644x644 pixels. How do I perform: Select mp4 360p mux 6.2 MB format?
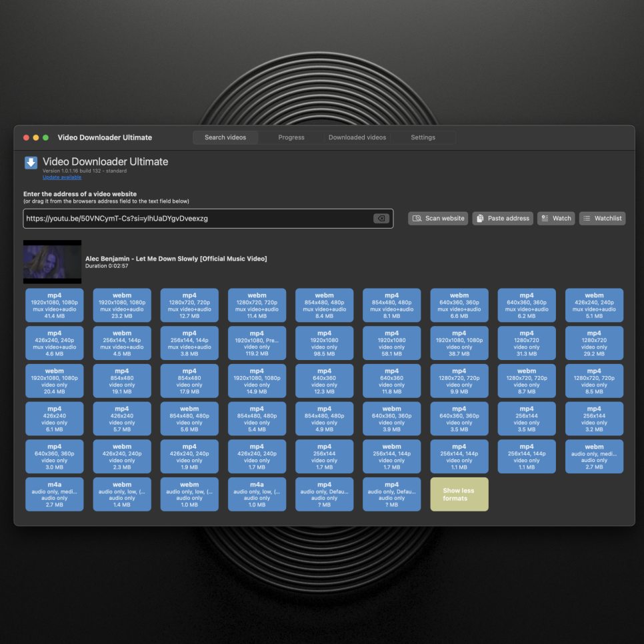[x=527, y=305]
